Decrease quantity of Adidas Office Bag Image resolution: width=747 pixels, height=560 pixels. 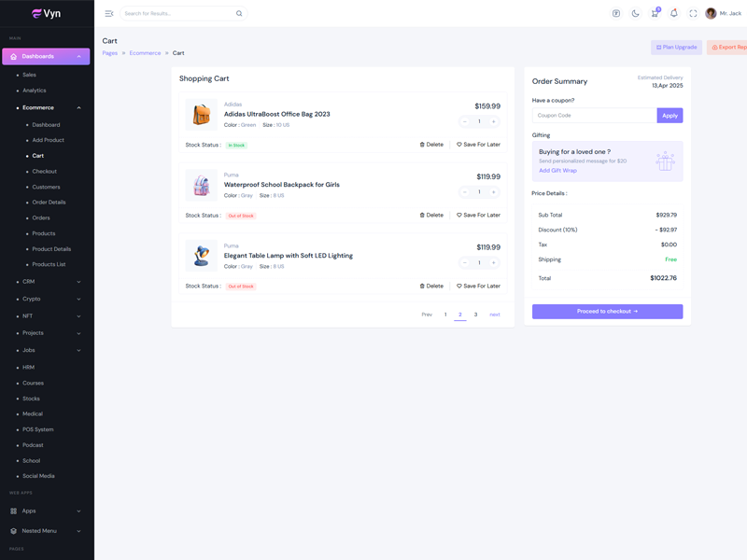pyautogui.click(x=465, y=121)
